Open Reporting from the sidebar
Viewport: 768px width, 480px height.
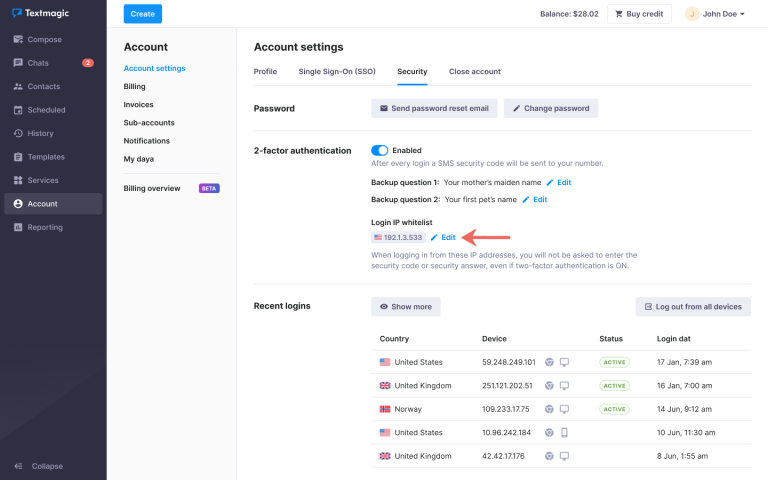(x=45, y=227)
